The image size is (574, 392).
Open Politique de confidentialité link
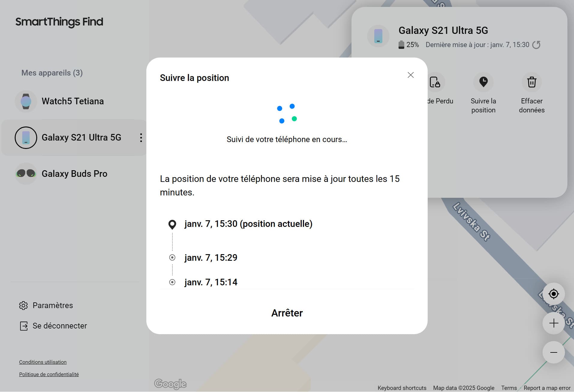pyautogui.click(x=49, y=374)
